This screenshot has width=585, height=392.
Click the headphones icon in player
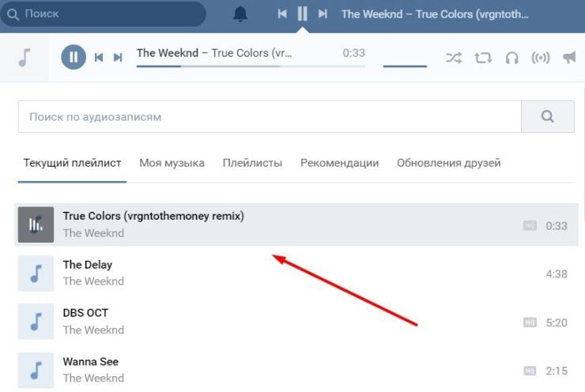(511, 58)
